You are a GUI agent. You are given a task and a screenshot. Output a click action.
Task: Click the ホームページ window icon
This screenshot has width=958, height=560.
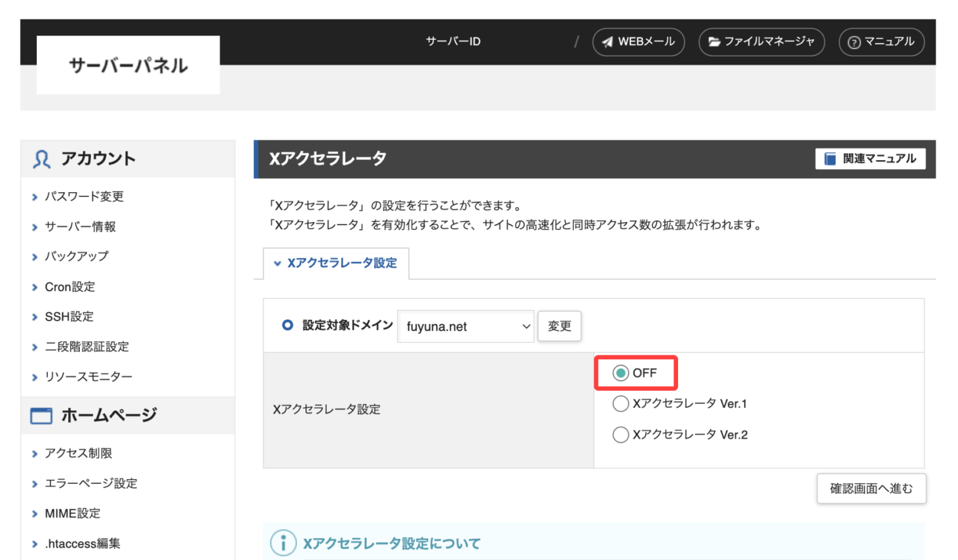[x=42, y=415]
